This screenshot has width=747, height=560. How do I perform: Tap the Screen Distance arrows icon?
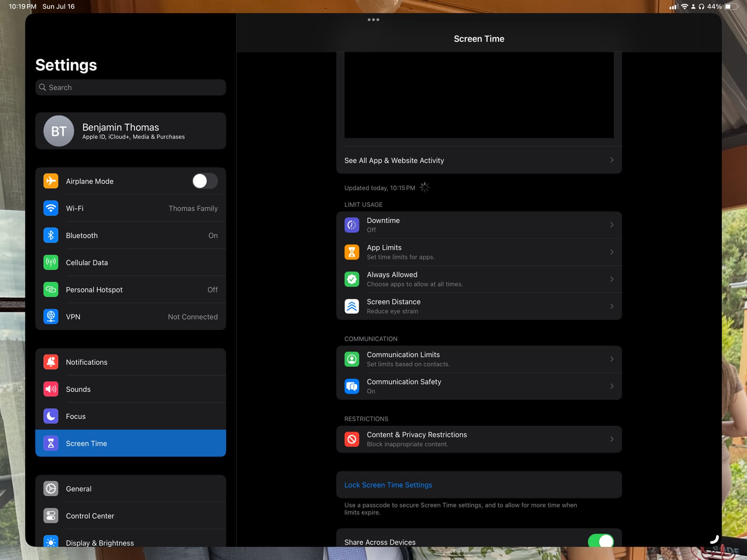pyautogui.click(x=352, y=306)
